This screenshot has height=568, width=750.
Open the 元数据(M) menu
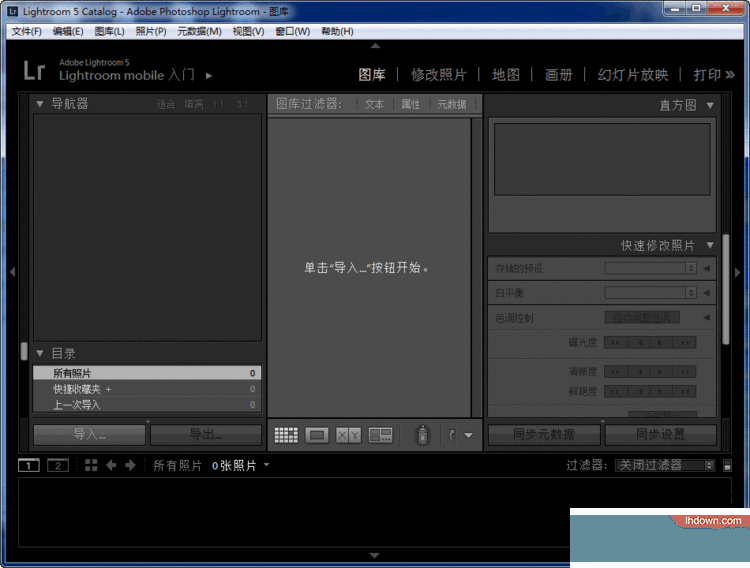(199, 32)
